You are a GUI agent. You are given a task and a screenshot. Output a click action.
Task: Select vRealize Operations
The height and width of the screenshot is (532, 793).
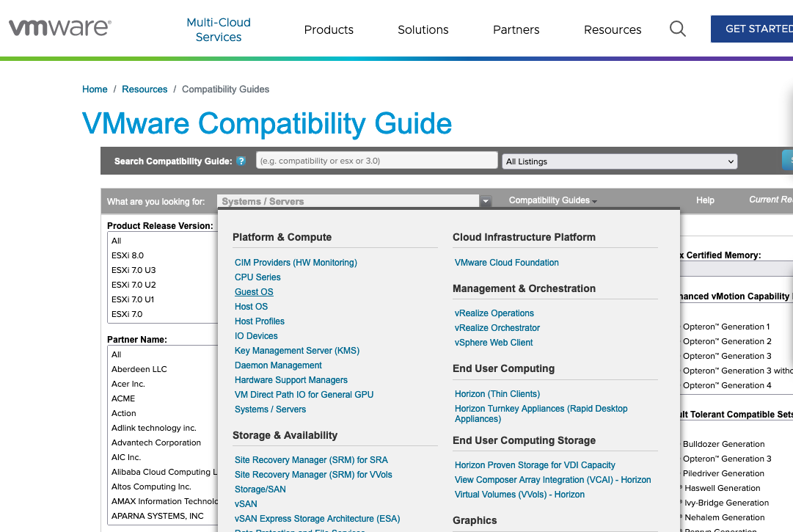[x=494, y=313]
